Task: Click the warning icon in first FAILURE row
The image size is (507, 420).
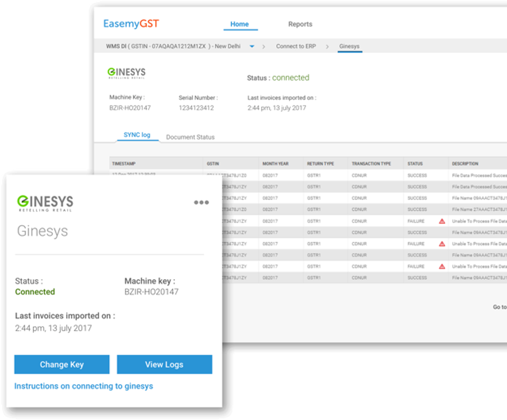Action: [442, 221]
